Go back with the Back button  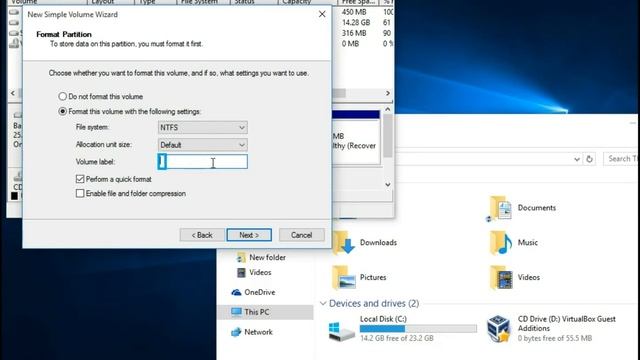tap(202, 235)
